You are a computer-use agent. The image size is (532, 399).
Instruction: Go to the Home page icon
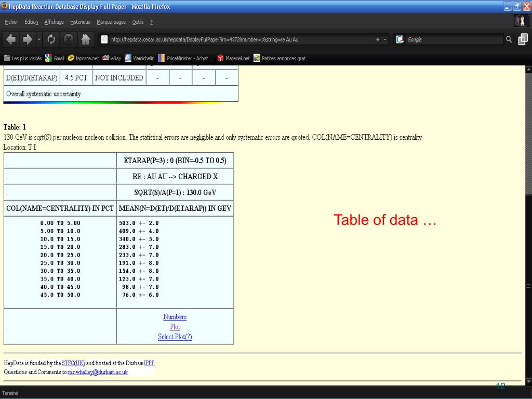point(86,39)
